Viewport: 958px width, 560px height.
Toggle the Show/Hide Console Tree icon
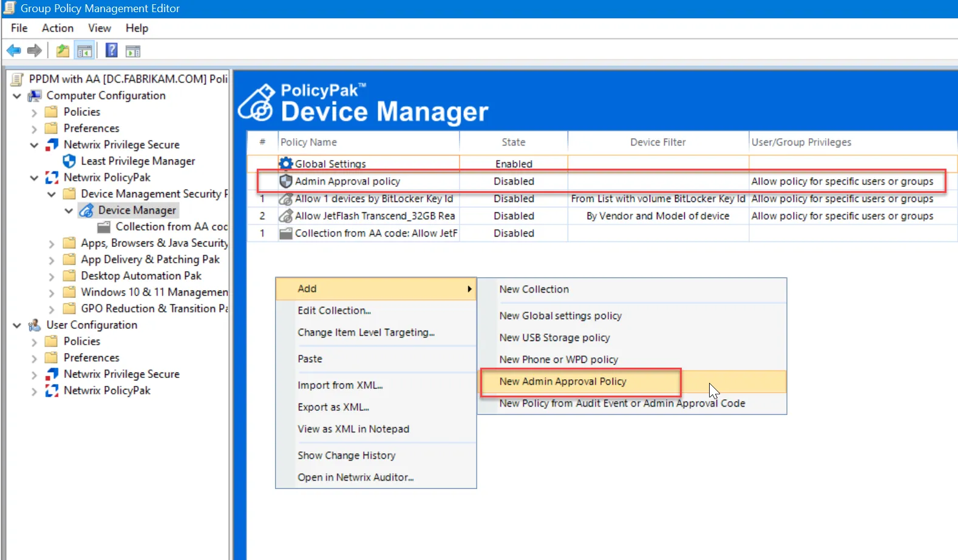pos(84,51)
